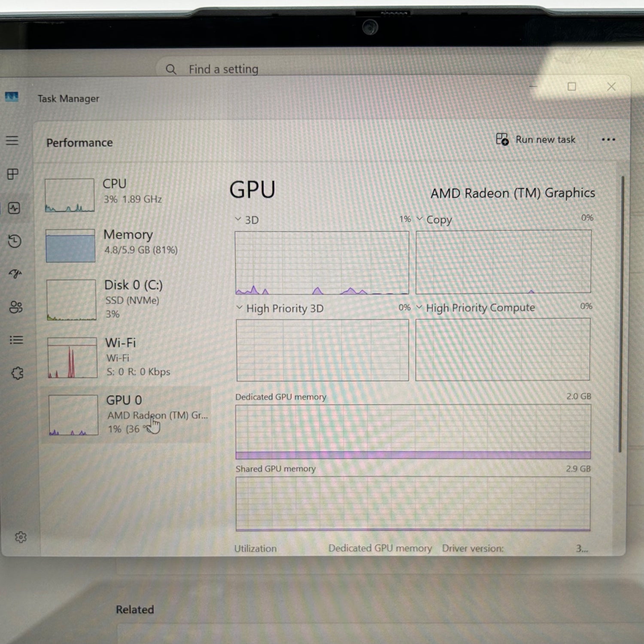Open the Details list icon

[16, 340]
